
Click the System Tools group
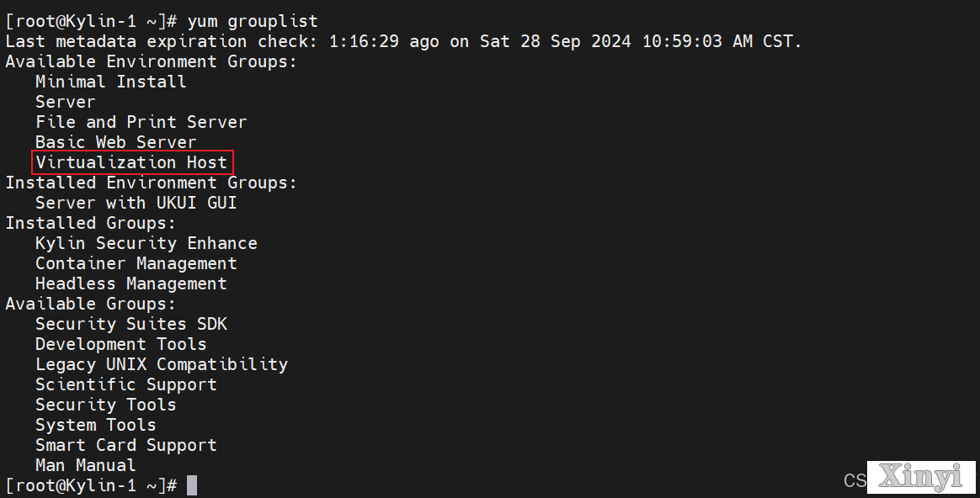96,425
